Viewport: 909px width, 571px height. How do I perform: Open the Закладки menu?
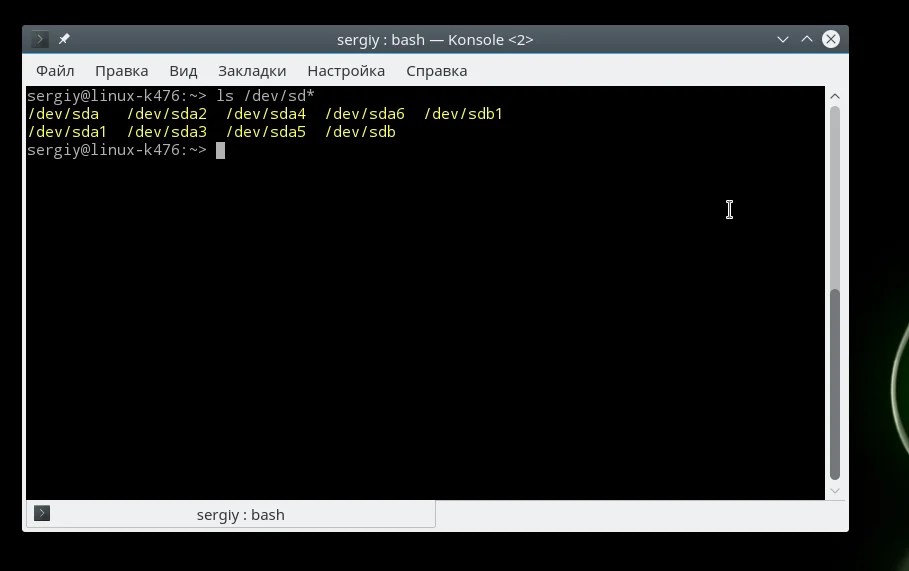pos(252,71)
